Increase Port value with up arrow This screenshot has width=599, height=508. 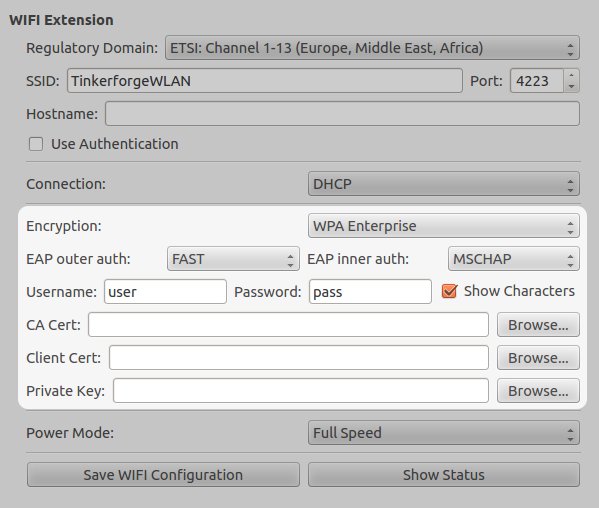pos(571,75)
